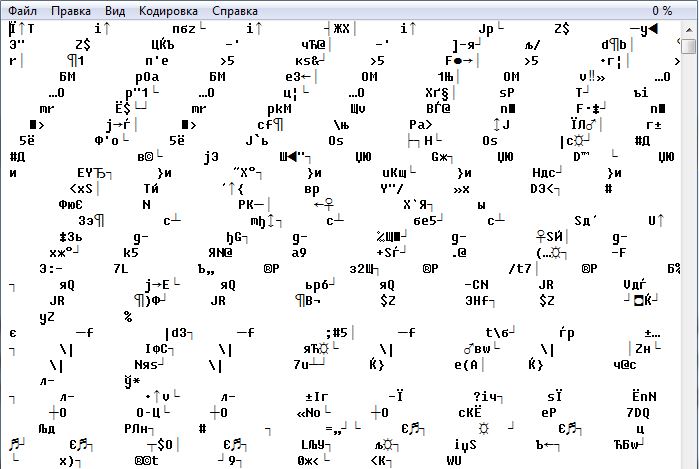
Task: Open the Кодировка menu
Action: [x=168, y=11]
